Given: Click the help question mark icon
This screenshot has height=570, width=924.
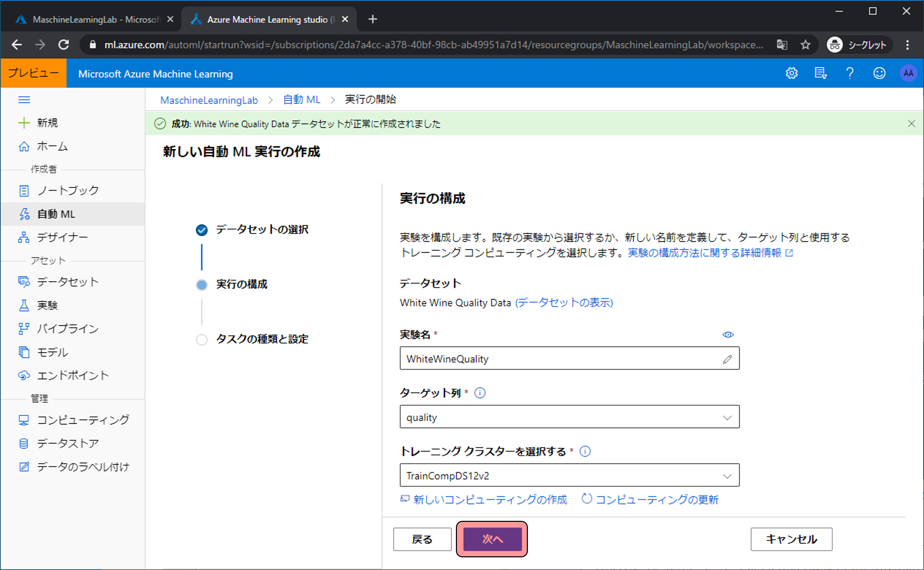Looking at the screenshot, I should 850,73.
